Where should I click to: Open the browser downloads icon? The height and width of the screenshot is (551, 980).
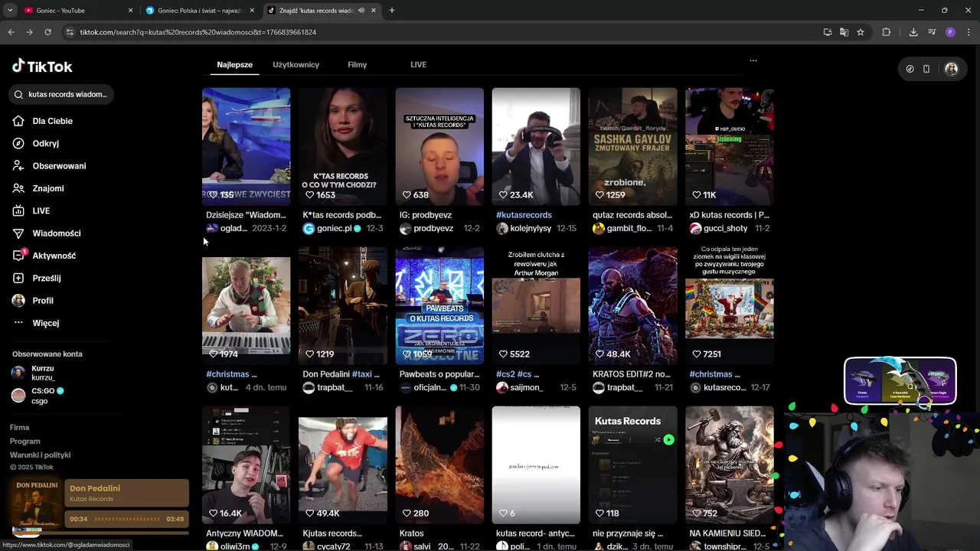[913, 32]
